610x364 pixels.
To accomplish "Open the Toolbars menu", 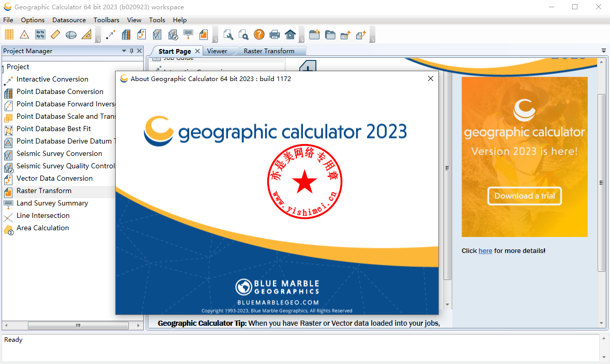I will 106,20.
